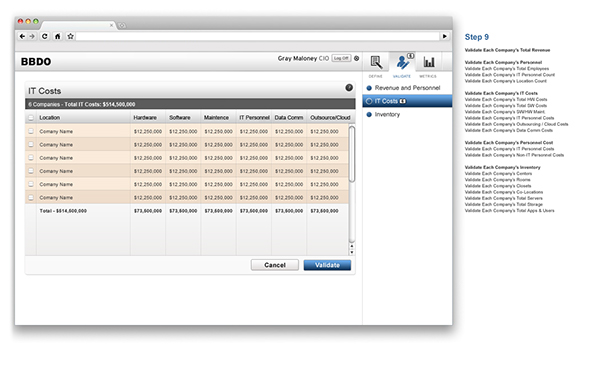The image size is (600, 388).
Task: Sort by the Data Comm column header
Action: tap(289, 117)
